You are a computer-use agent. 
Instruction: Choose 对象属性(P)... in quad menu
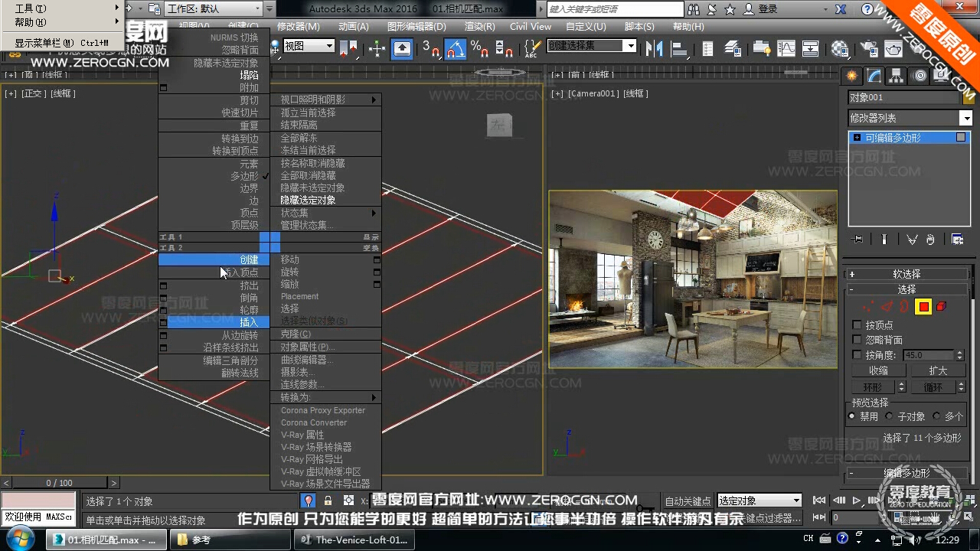[325, 347]
